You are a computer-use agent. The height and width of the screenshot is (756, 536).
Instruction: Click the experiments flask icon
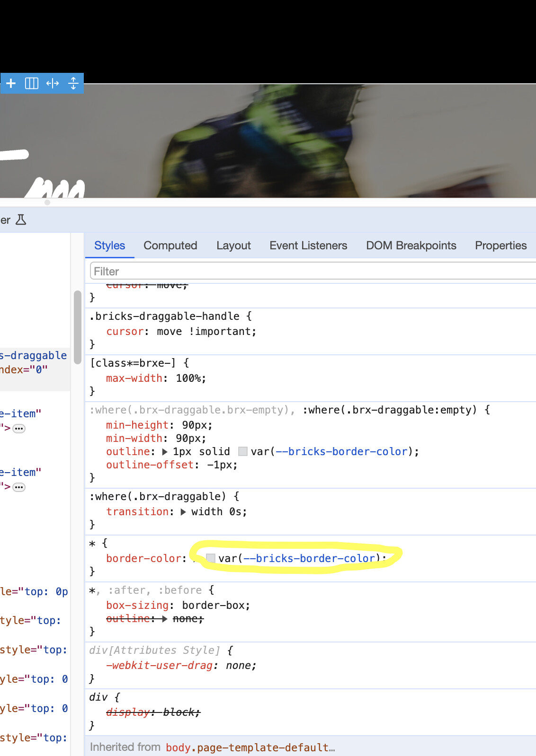click(21, 220)
